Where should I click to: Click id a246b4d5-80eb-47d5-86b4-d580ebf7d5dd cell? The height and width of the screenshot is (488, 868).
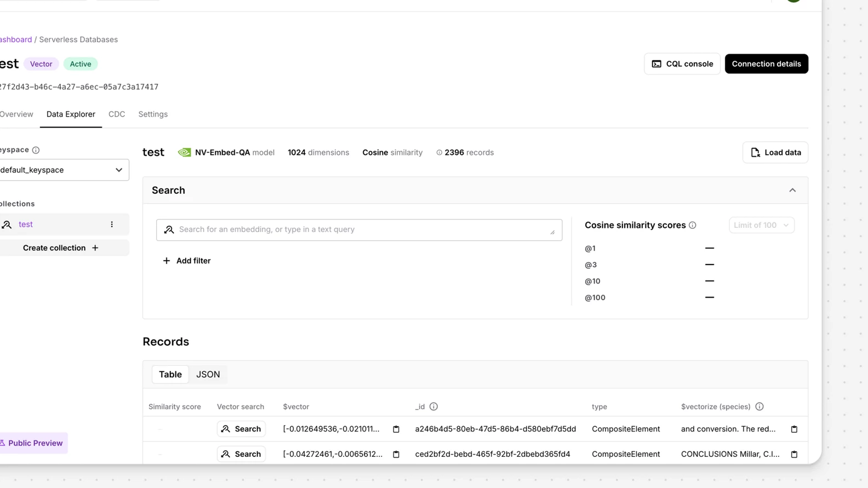(495, 429)
